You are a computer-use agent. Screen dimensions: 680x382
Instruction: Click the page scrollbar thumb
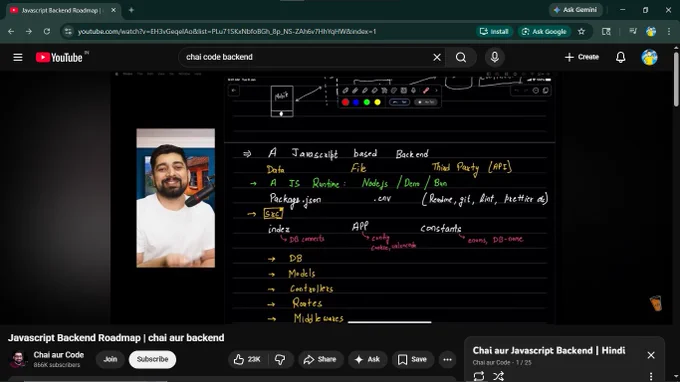click(676, 79)
